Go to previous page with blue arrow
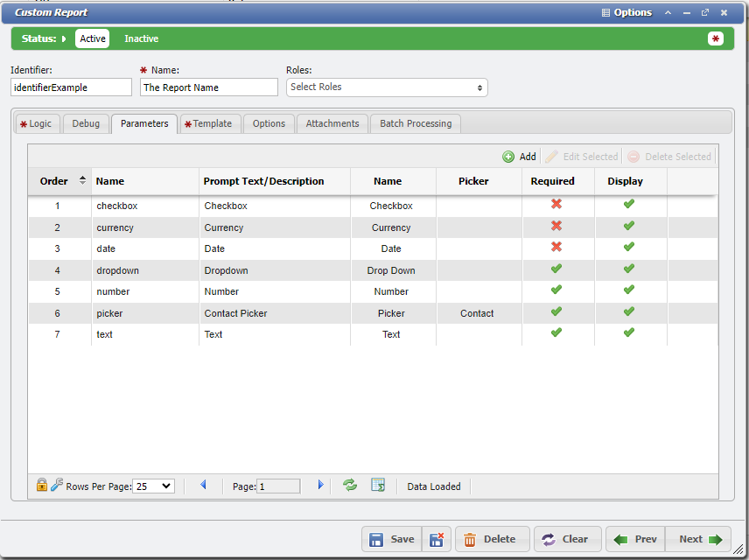Image resolution: width=749 pixels, height=560 pixels. [204, 486]
